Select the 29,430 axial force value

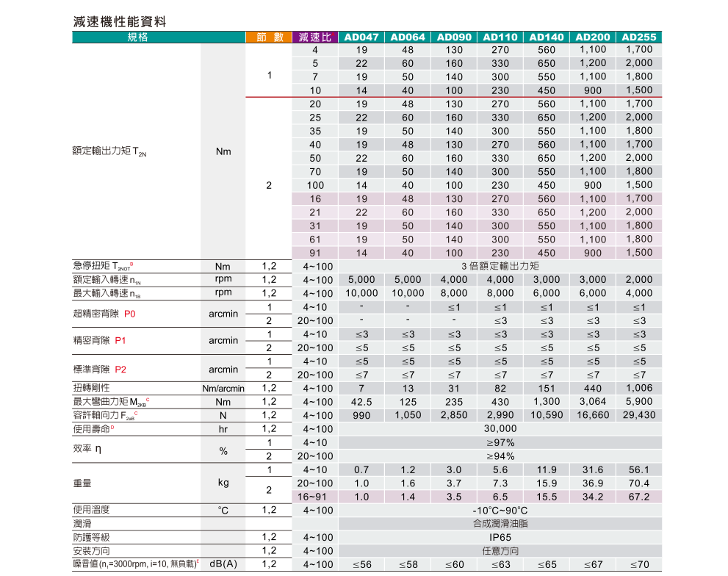click(639, 415)
